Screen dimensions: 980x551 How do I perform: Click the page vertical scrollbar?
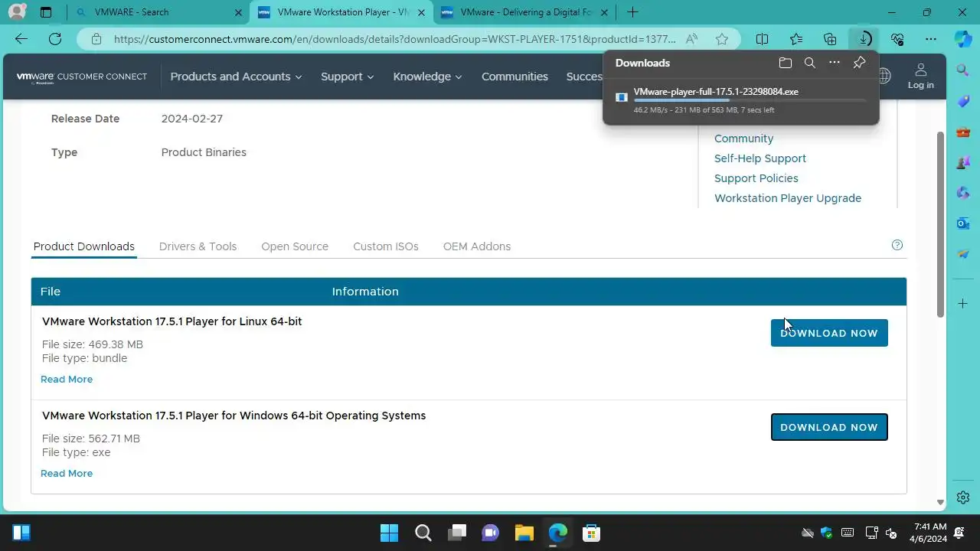(x=940, y=223)
